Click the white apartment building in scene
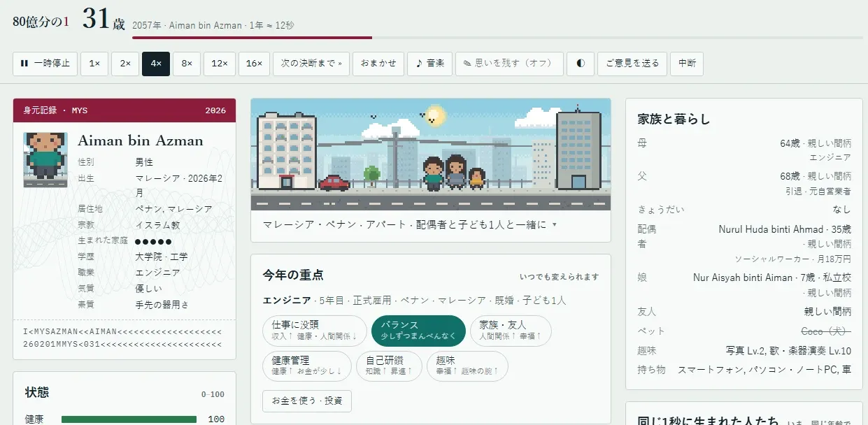 click(287, 150)
